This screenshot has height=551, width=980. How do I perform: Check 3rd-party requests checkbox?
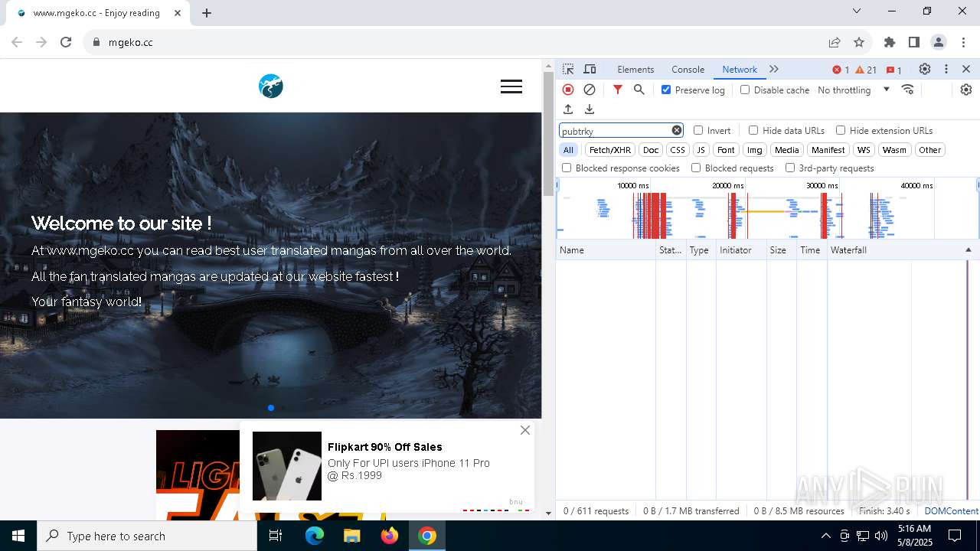pos(790,168)
